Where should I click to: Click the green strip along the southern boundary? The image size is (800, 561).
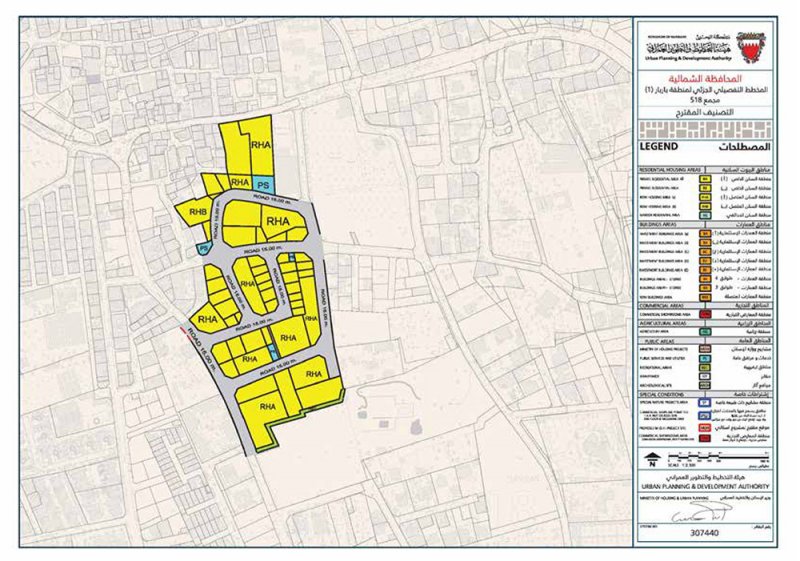coord(301,423)
